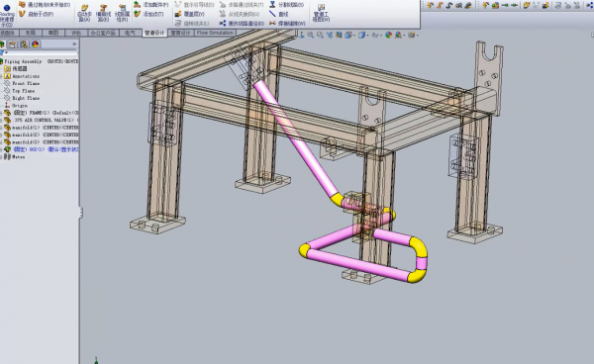Select the 添加配件 add fitting command

click(150, 5)
